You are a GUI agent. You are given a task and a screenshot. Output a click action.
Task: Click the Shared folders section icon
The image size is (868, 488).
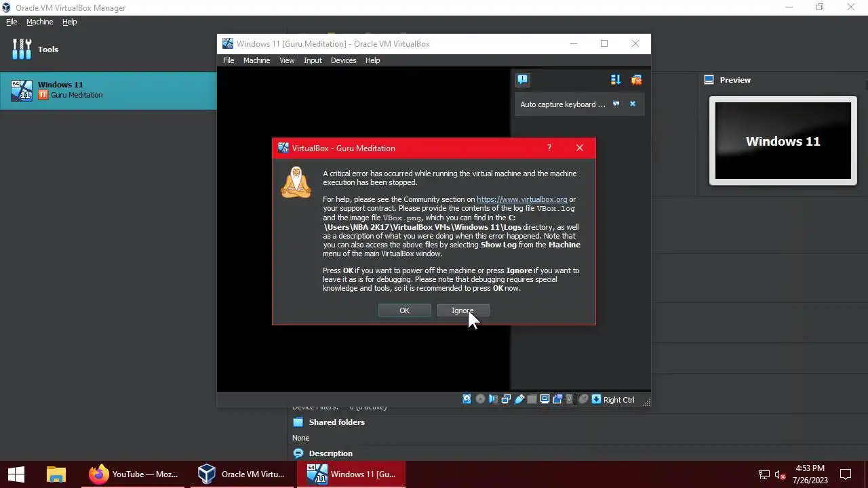click(298, 422)
